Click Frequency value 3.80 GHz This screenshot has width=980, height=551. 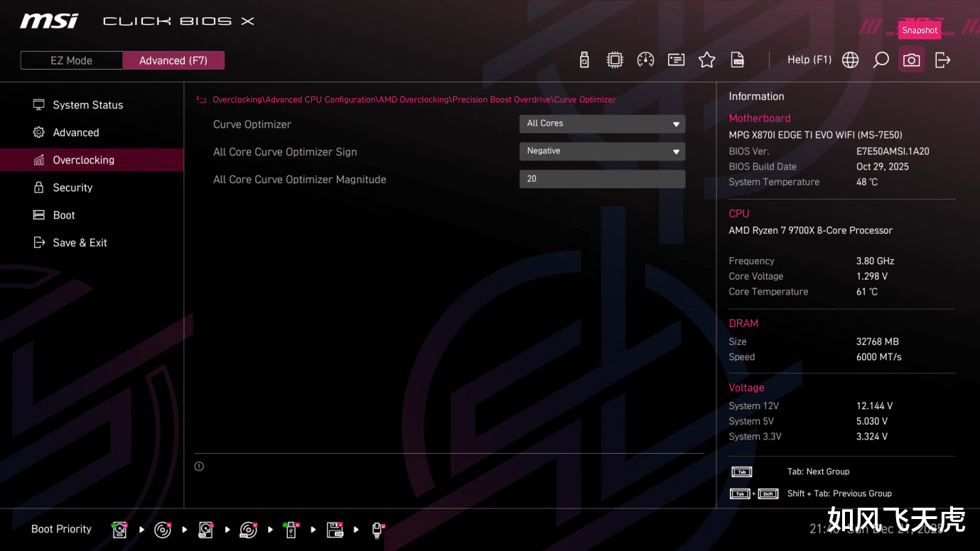(876, 261)
